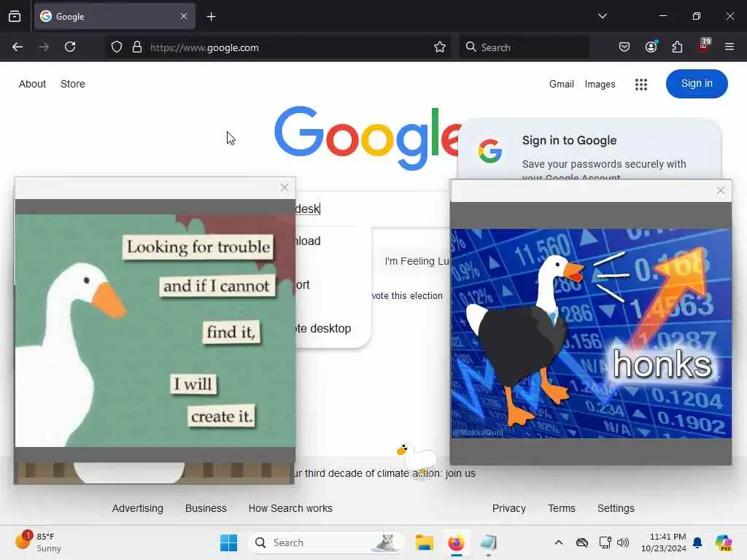Open the Advertising footer link
Viewport: 747px width, 560px height.
[x=138, y=508]
